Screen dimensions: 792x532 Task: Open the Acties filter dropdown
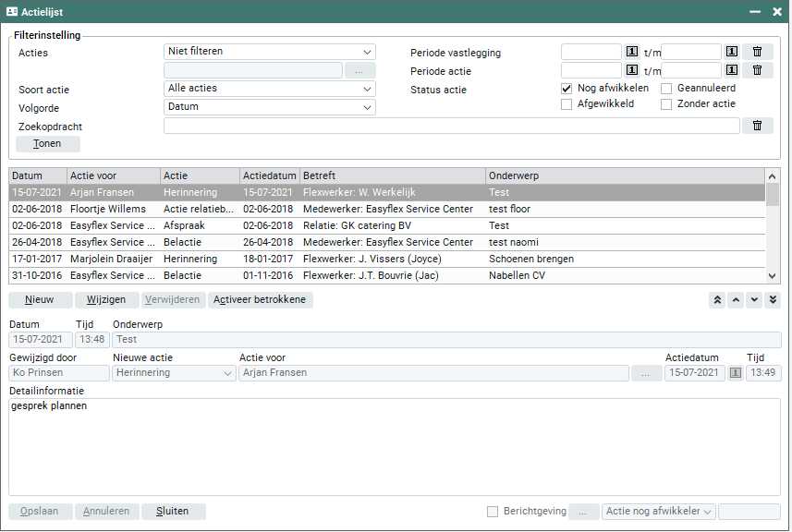[x=270, y=52]
